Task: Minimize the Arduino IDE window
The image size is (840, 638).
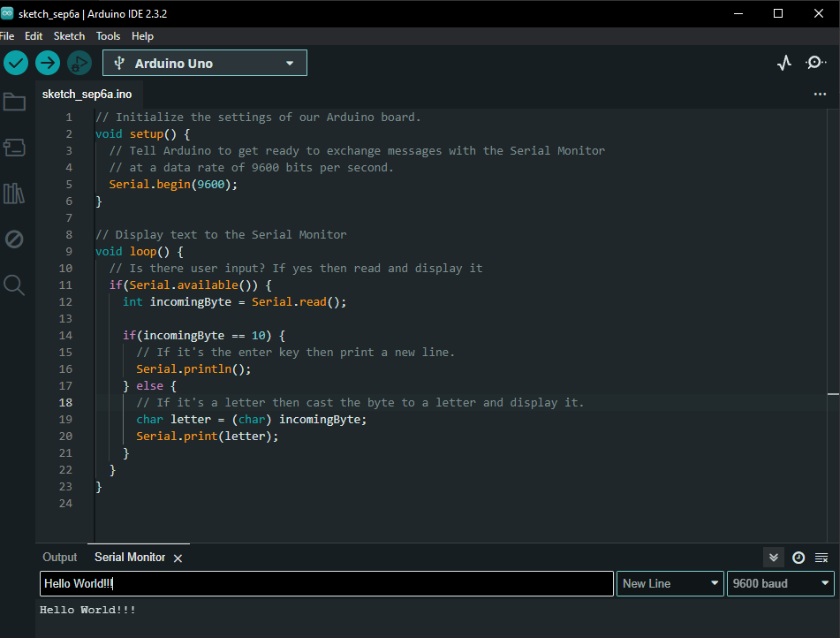Action: click(x=738, y=13)
